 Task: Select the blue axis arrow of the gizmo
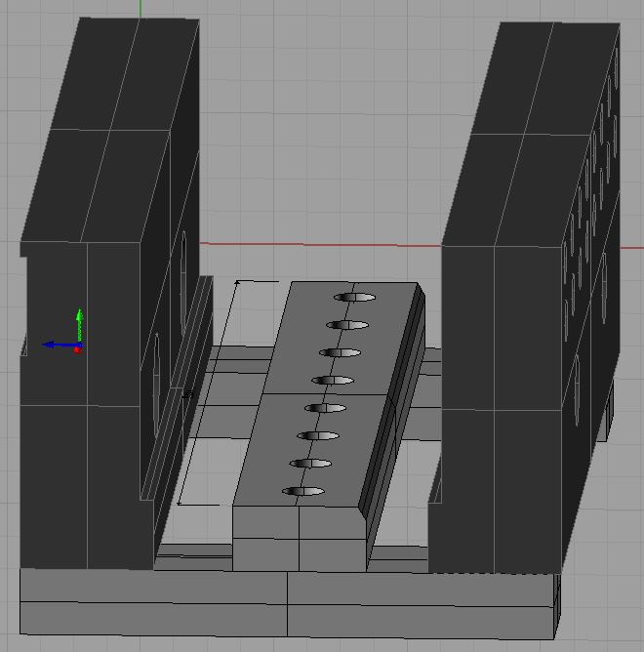coord(60,345)
